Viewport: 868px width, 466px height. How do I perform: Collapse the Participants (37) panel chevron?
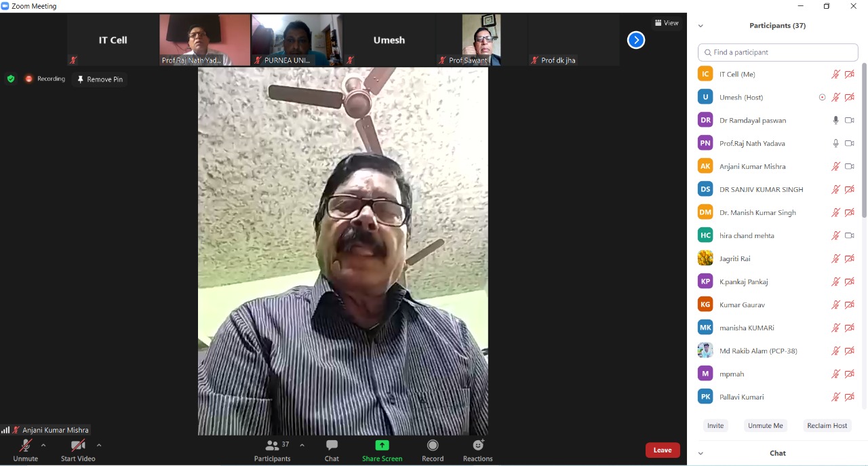pyautogui.click(x=701, y=26)
